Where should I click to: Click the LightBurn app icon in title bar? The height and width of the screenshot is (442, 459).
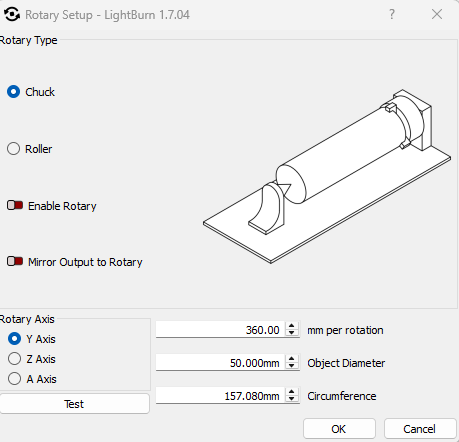click(x=12, y=14)
